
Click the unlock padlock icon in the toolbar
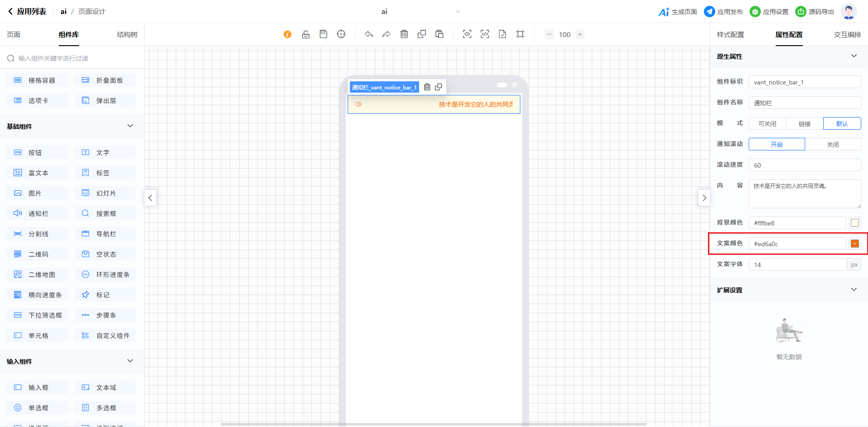[306, 34]
